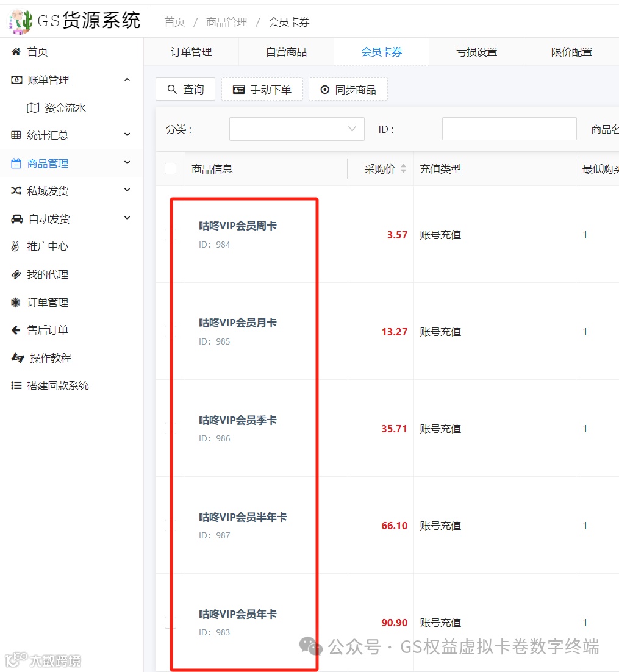Expand the 商品管理 chevron

coord(127,162)
